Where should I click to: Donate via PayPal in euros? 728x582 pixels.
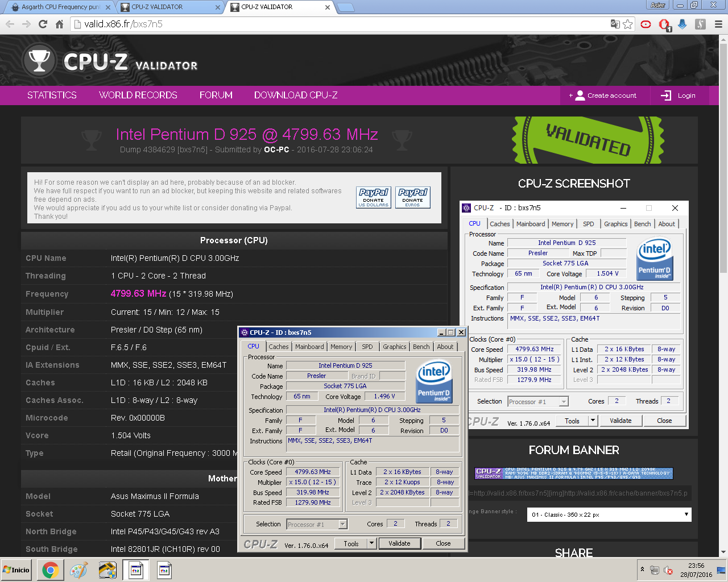point(413,198)
